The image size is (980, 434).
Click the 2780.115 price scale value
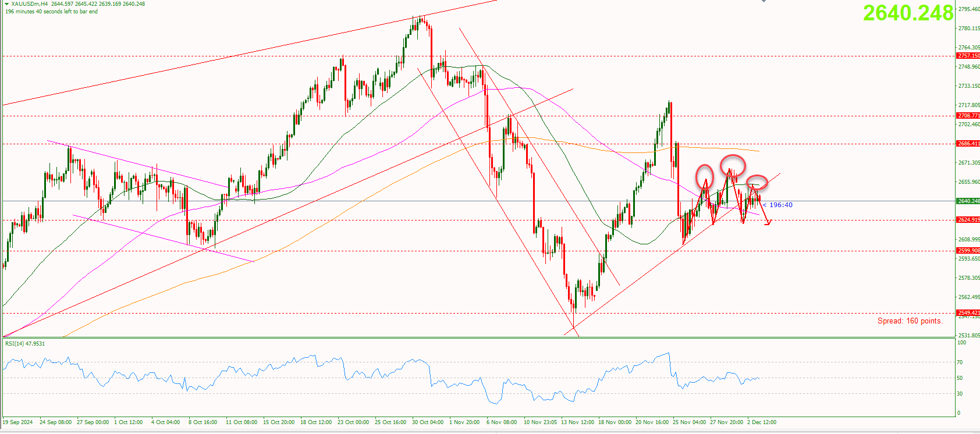[969, 29]
